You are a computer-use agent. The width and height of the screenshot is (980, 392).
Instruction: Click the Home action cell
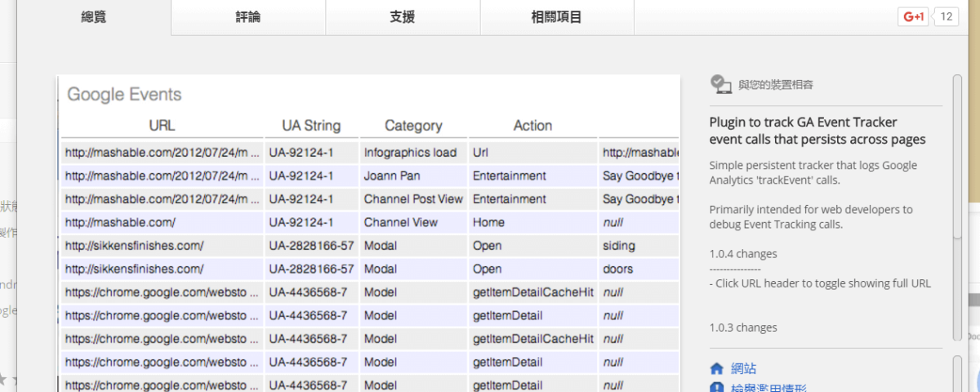(x=532, y=222)
